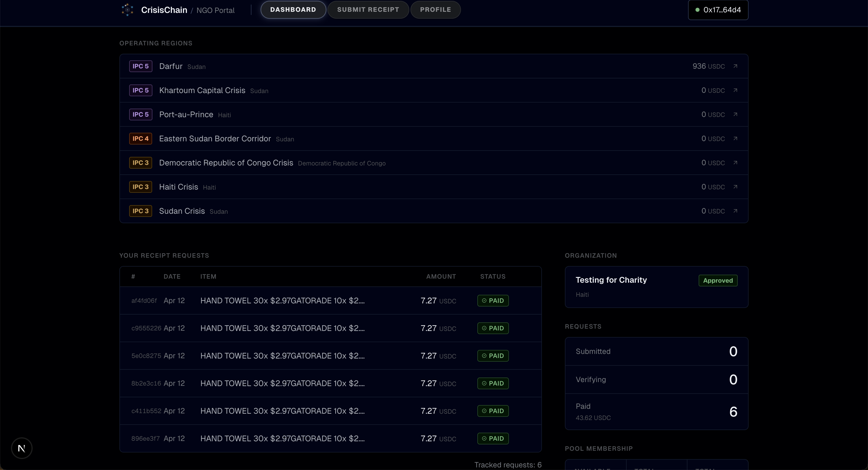Open Khartoum Capital Crisis arrow icon

(x=735, y=90)
